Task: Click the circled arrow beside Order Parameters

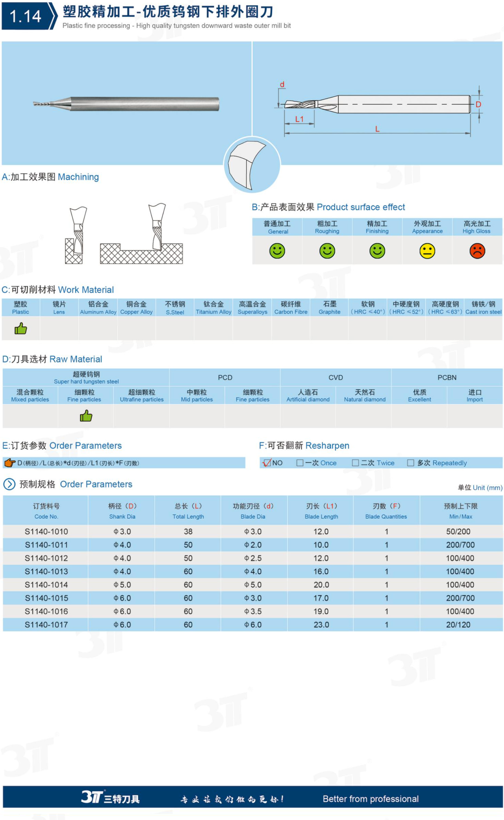Action: point(9,484)
